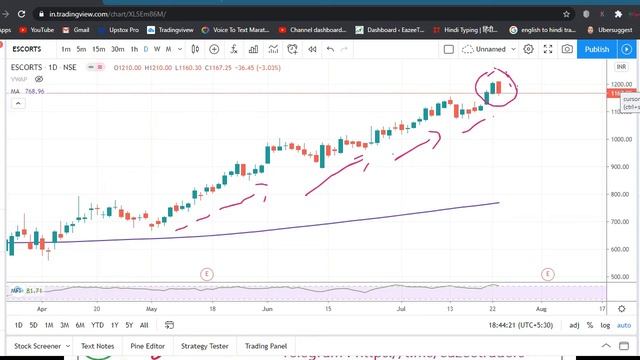The height and width of the screenshot is (360, 640).
Task: Switch to 1m timeframe
Action: 66,49
